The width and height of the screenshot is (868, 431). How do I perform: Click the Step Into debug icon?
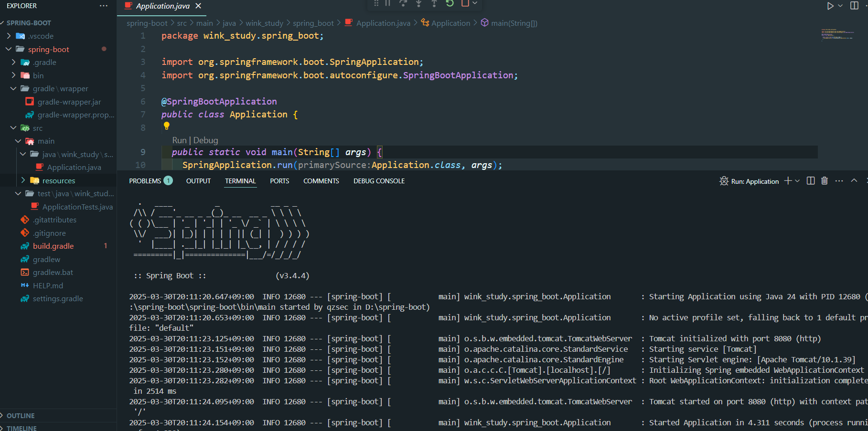pyautogui.click(x=418, y=3)
